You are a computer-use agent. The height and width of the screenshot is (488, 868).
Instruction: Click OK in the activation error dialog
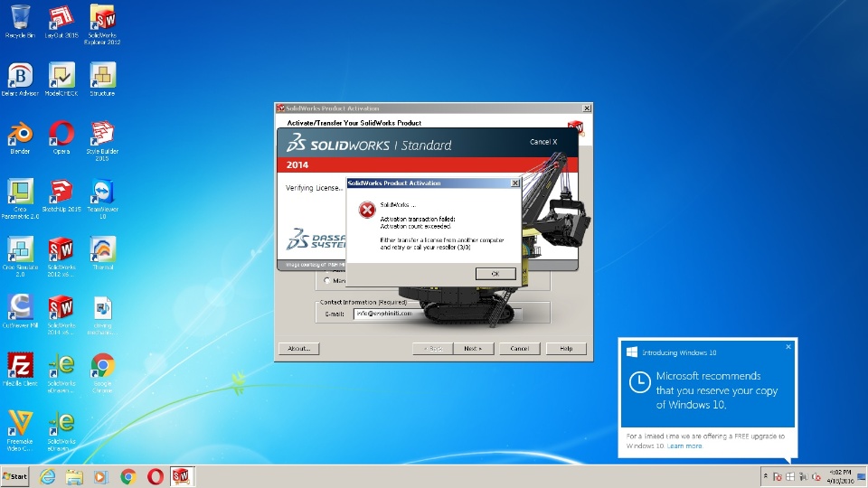(x=495, y=274)
